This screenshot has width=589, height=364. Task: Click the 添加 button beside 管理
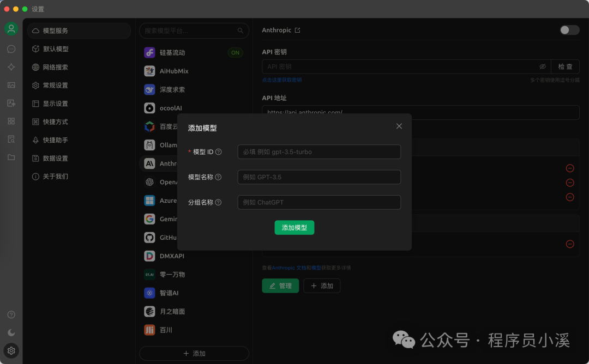322,286
